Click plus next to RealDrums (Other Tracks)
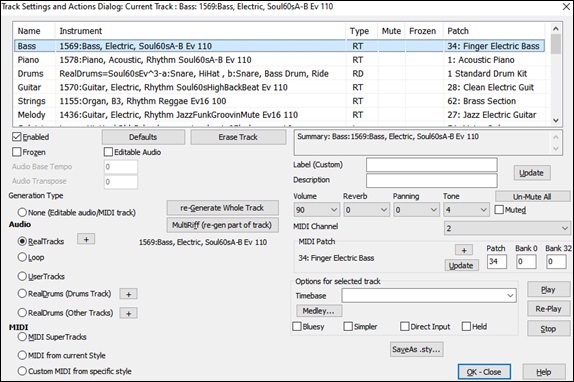The image size is (574, 382). [x=128, y=313]
